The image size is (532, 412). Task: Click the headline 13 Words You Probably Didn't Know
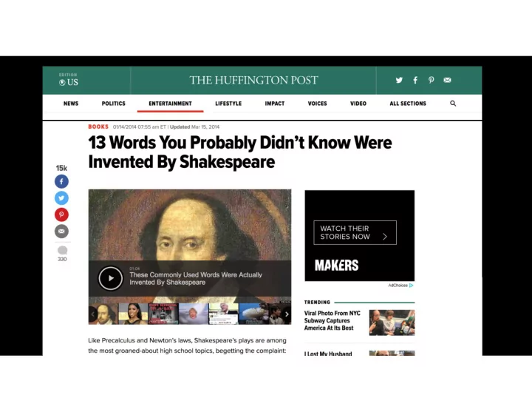(x=240, y=152)
